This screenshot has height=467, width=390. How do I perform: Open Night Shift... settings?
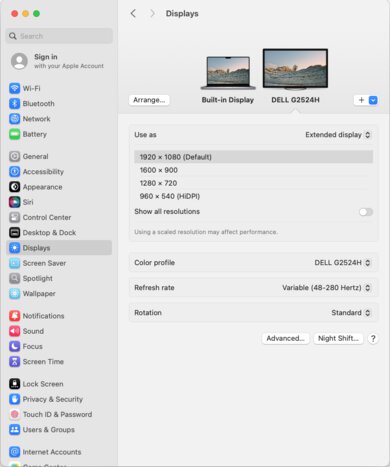(338, 338)
